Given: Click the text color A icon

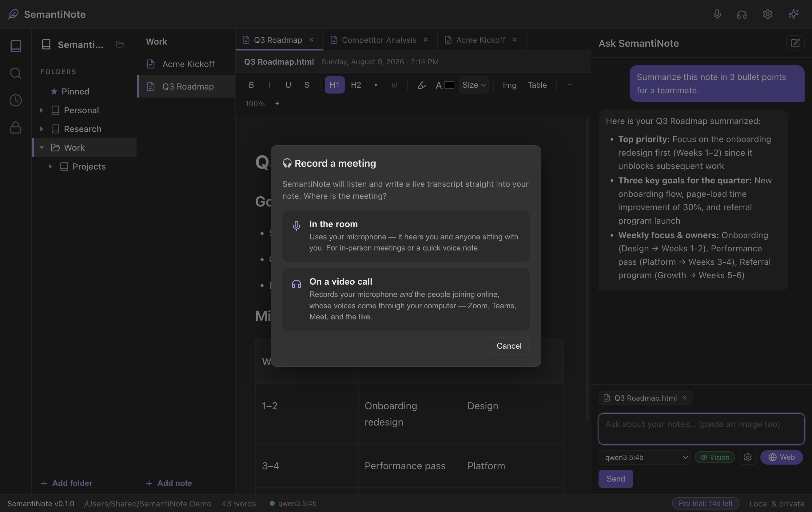Looking at the screenshot, I should pos(438,85).
